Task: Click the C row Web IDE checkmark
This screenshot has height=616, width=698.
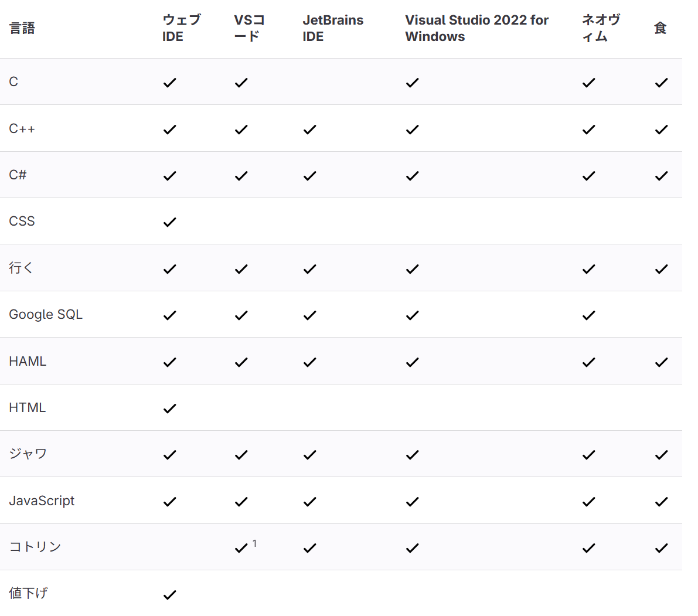Action: (169, 83)
